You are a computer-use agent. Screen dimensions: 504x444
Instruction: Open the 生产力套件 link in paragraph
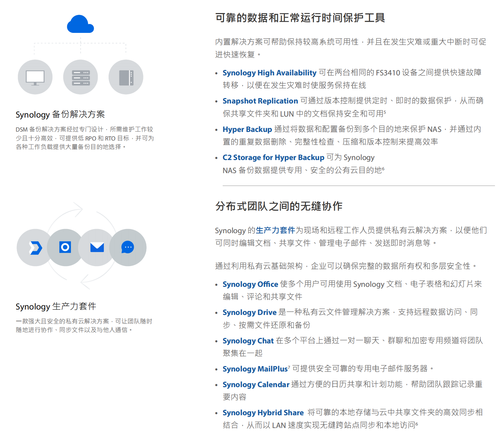tap(275, 230)
